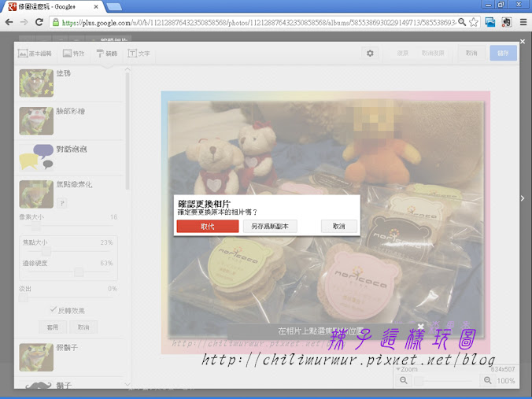Collapse the Zoom panel triangle
Image resolution: width=532 pixels, height=399 pixels.
pyautogui.click(x=398, y=369)
